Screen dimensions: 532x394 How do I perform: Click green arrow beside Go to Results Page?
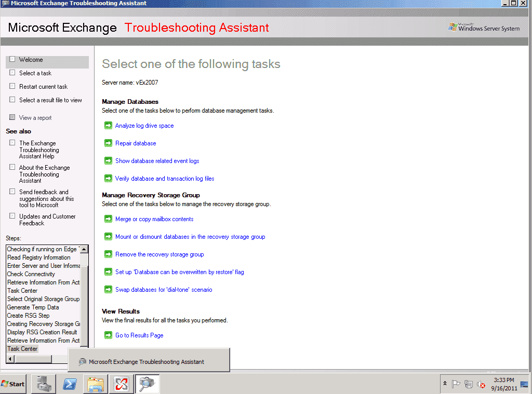(x=108, y=335)
